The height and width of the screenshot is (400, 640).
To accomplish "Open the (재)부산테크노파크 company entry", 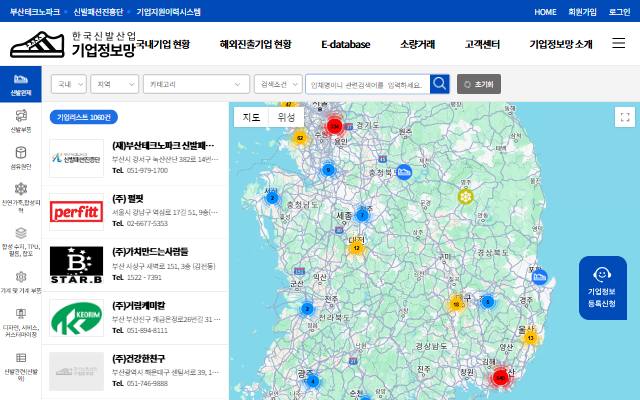I will (x=163, y=145).
